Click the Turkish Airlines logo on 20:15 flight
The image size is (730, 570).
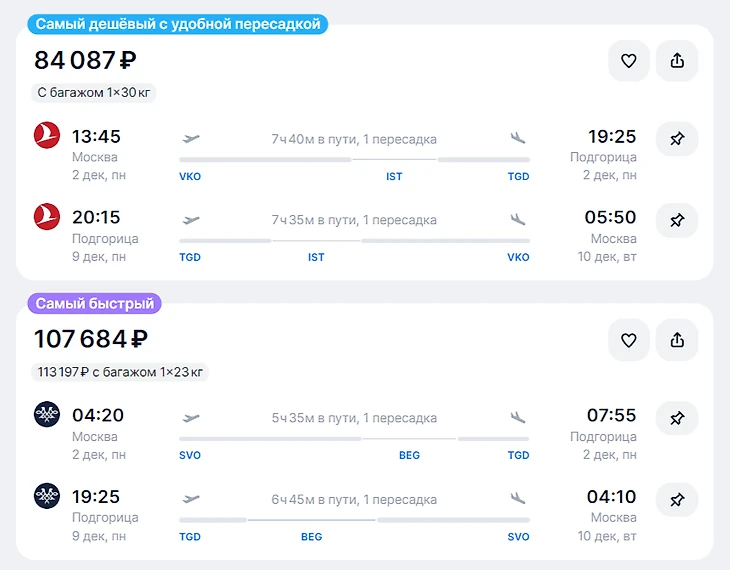coord(47,217)
